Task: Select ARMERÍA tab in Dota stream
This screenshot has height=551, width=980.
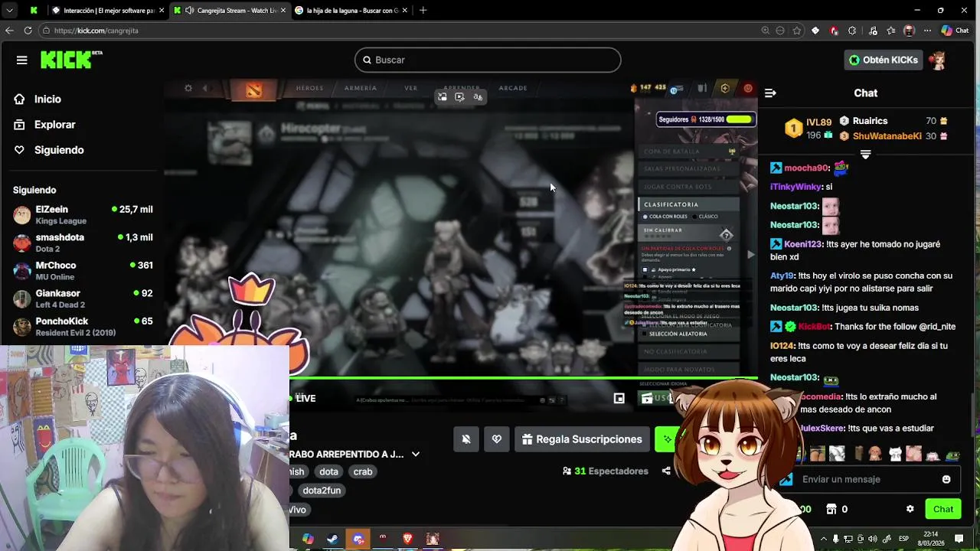Action: pyautogui.click(x=361, y=88)
